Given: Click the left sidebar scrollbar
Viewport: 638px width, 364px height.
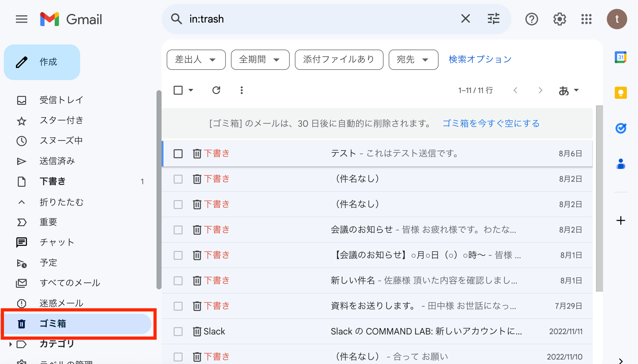Looking at the screenshot, I should pos(159,190).
